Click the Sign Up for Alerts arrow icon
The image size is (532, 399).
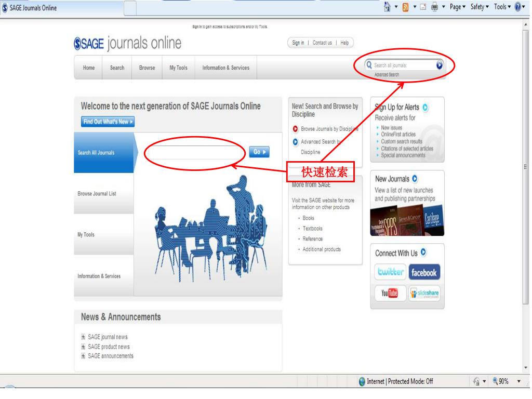point(425,108)
